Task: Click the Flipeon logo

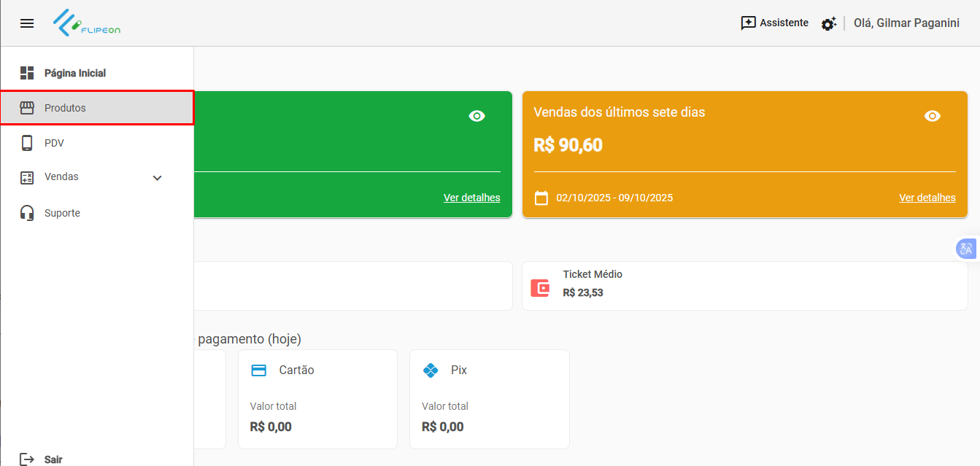Action: tap(87, 23)
